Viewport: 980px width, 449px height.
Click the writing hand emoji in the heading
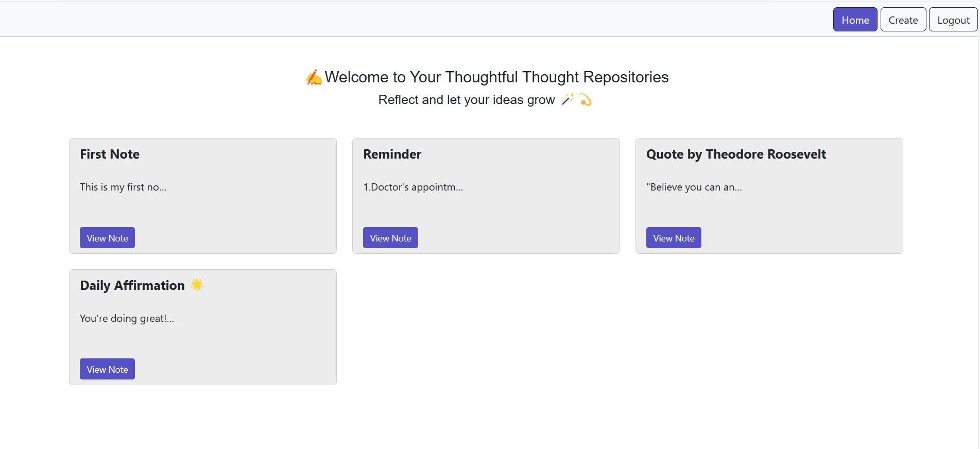coord(314,77)
